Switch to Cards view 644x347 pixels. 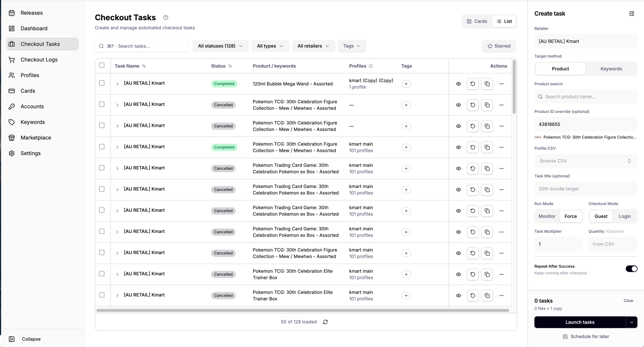[x=477, y=22]
